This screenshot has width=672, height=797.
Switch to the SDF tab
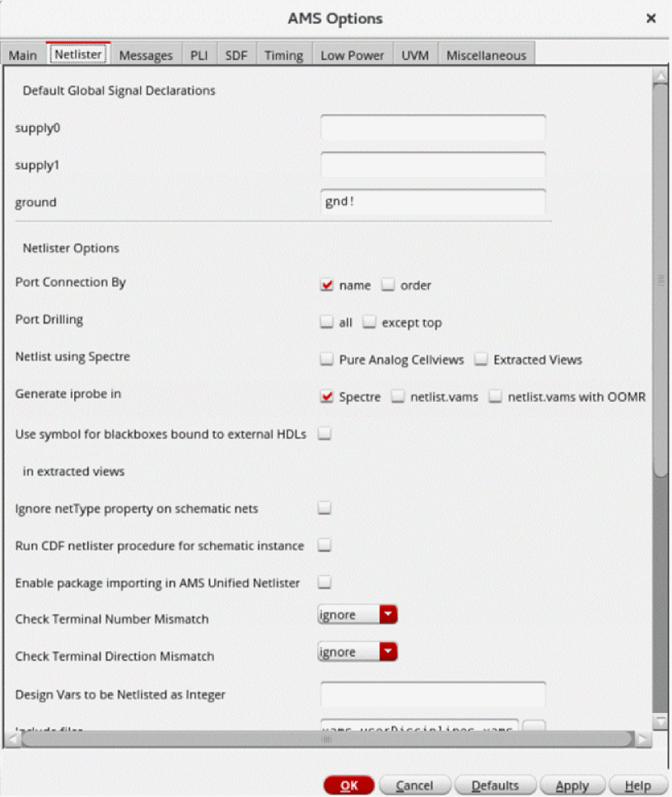[x=236, y=55]
